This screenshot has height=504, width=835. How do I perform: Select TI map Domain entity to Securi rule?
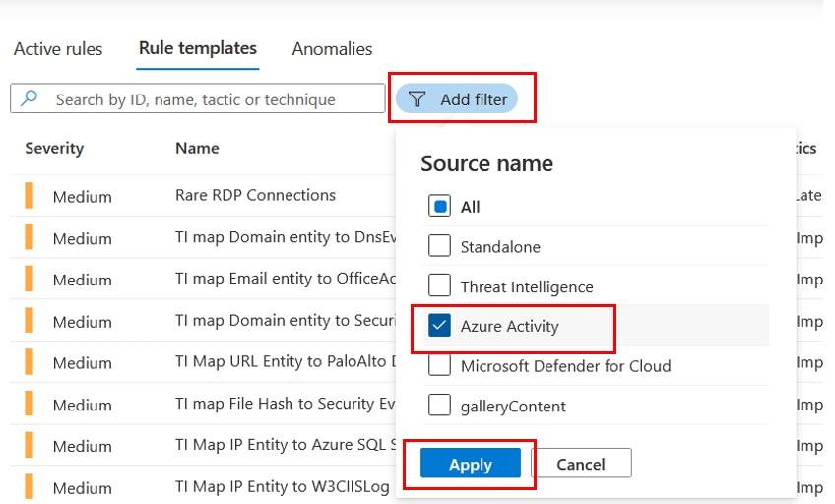[x=286, y=320]
